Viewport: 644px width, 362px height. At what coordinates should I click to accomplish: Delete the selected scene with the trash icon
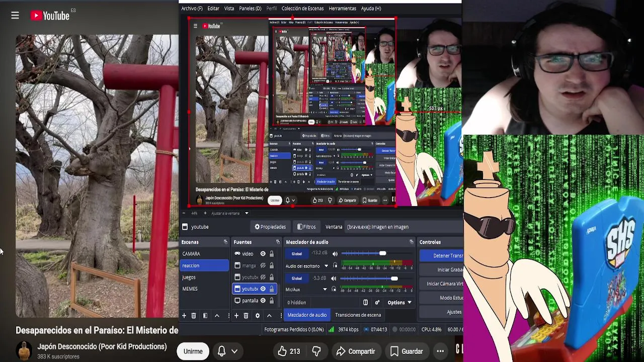click(x=194, y=315)
